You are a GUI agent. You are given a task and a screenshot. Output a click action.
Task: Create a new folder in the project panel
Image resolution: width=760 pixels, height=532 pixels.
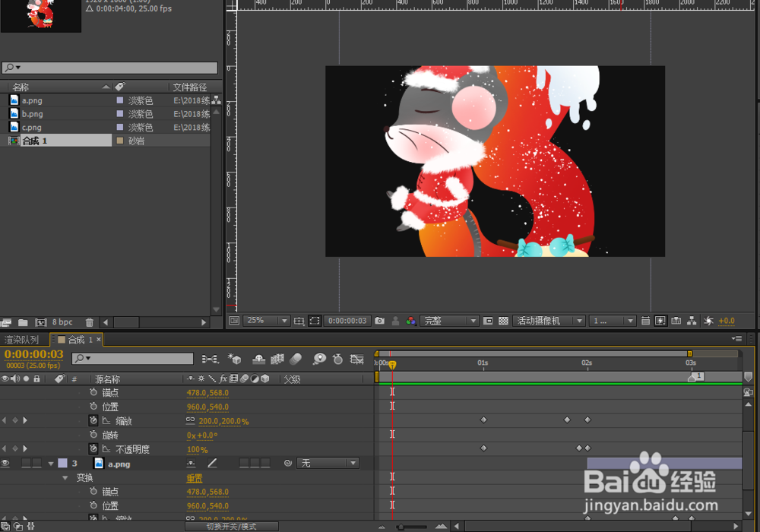pos(23,322)
